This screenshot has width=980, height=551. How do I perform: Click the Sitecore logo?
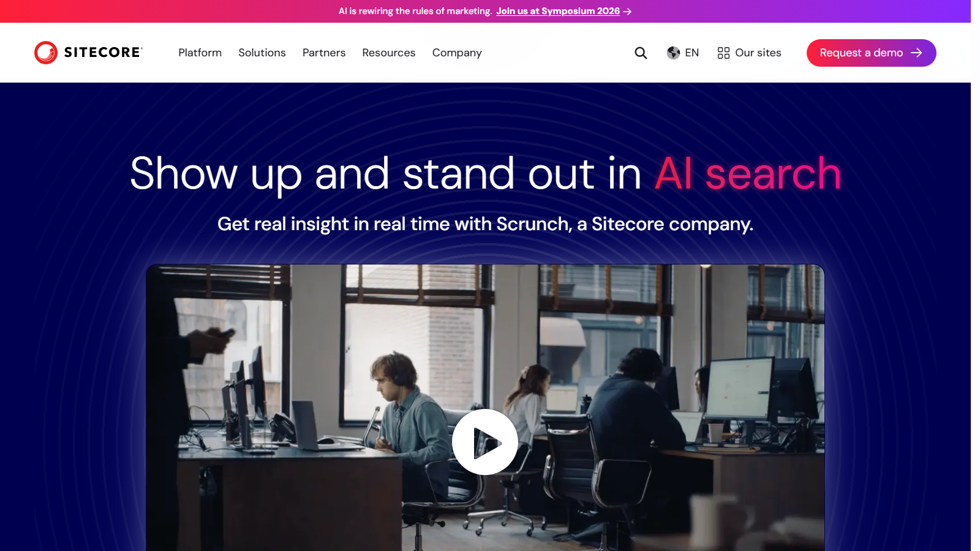pos(88,53)
